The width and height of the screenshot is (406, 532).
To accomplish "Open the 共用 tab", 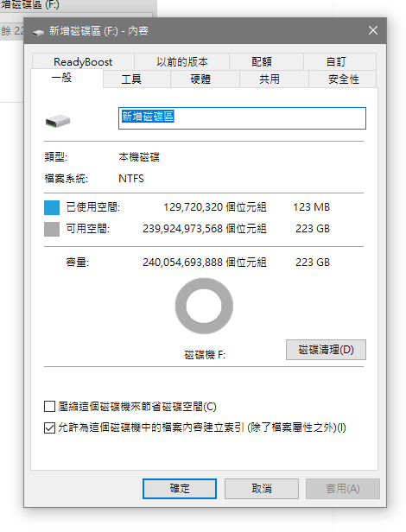I will tap(270, 79).
